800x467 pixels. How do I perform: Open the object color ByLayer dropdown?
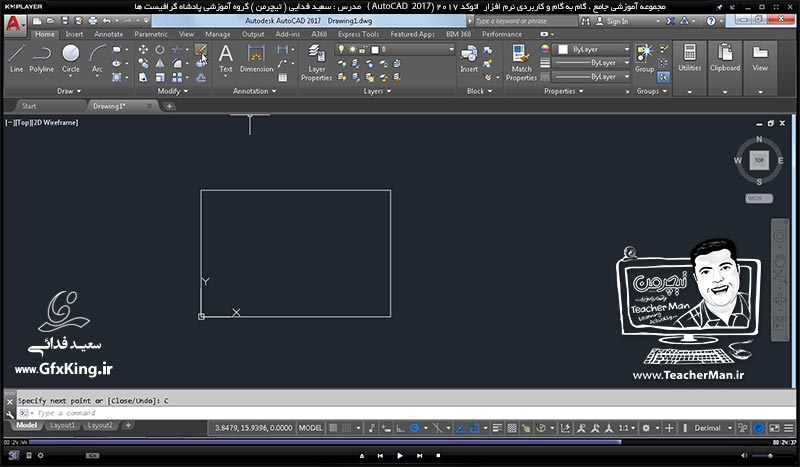coord(593,50)
